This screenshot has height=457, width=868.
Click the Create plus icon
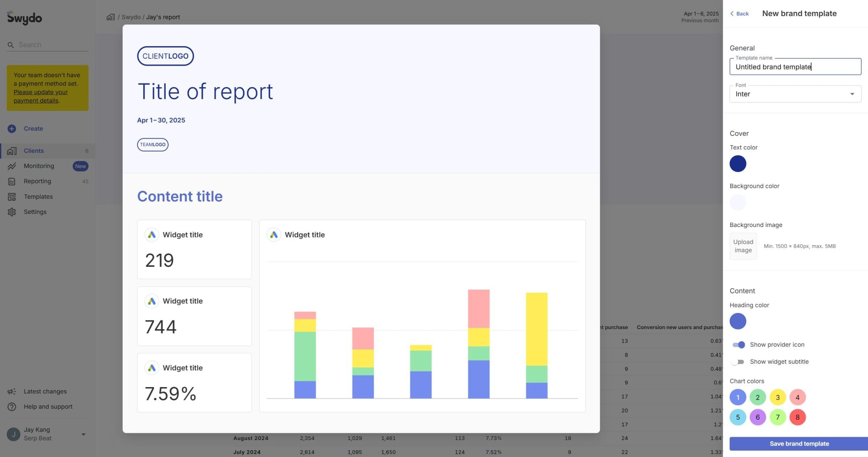pyautogui.click(x=12, y=129)
